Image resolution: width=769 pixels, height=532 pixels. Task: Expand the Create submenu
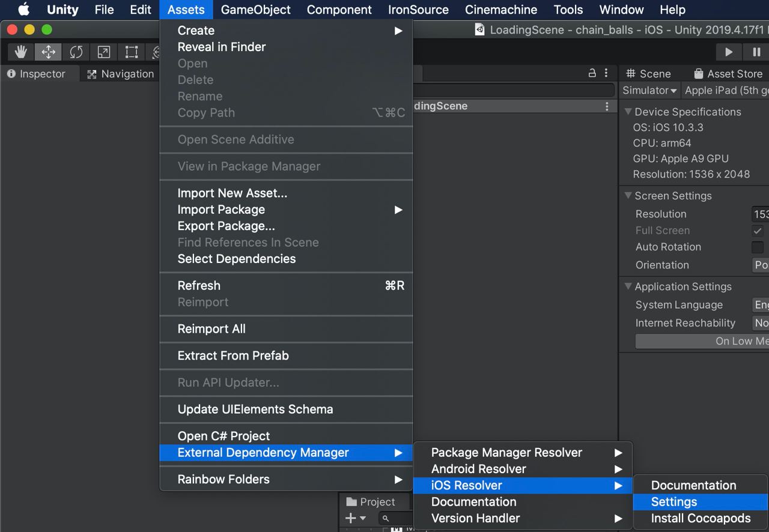286,31
